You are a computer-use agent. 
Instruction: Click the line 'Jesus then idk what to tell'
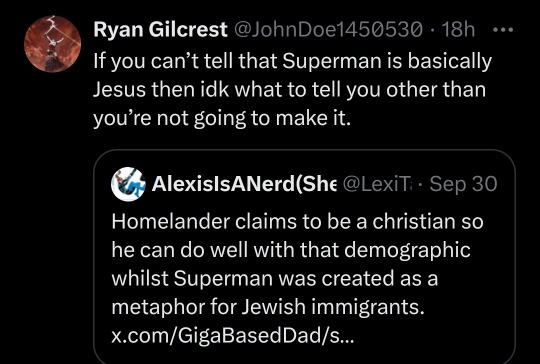point(289,90)
